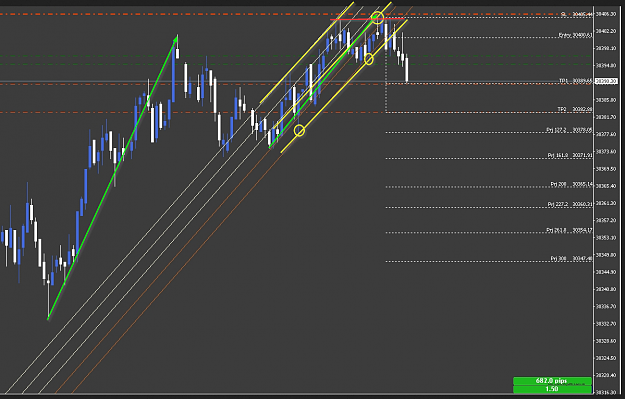Select the SL stop-loss line label
The height and width of the screenshot is (399, 625).
577,14
